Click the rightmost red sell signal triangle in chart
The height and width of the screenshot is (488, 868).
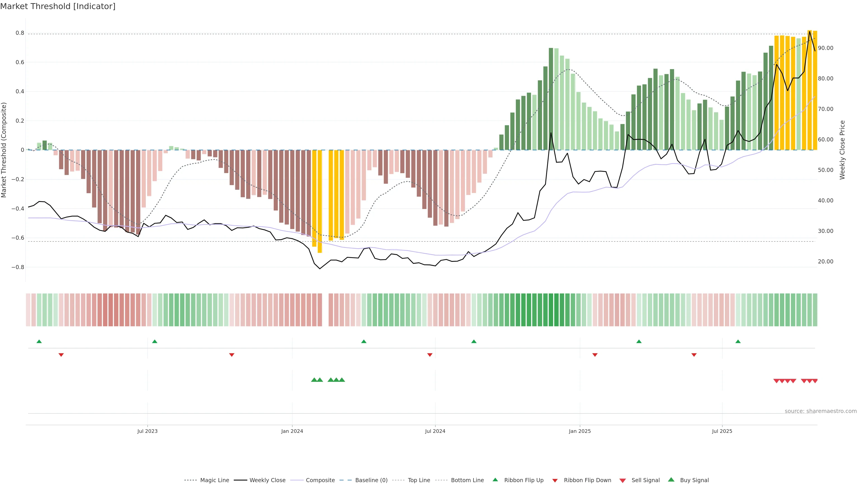pyautogui.click(x=815, y=381)
